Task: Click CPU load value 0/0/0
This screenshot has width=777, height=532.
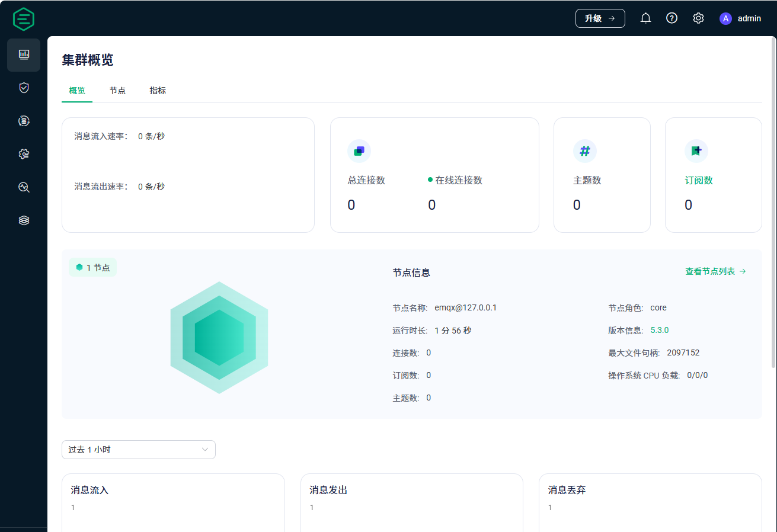Action: 698,375
